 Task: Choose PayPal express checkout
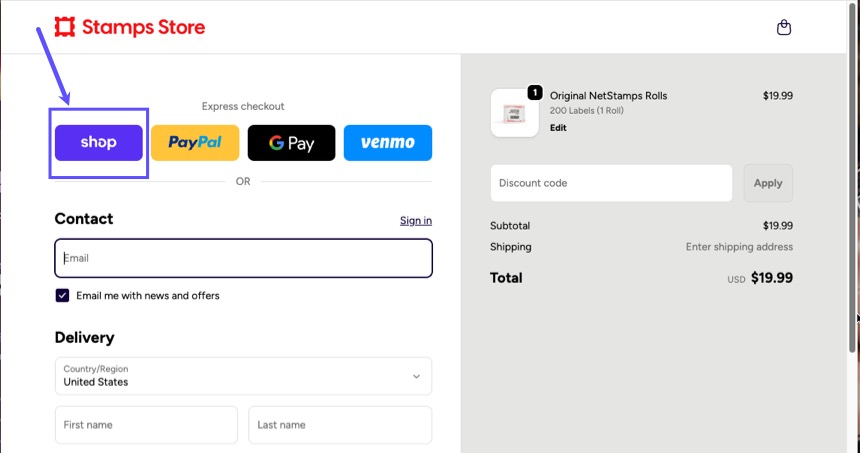[195, 143]
